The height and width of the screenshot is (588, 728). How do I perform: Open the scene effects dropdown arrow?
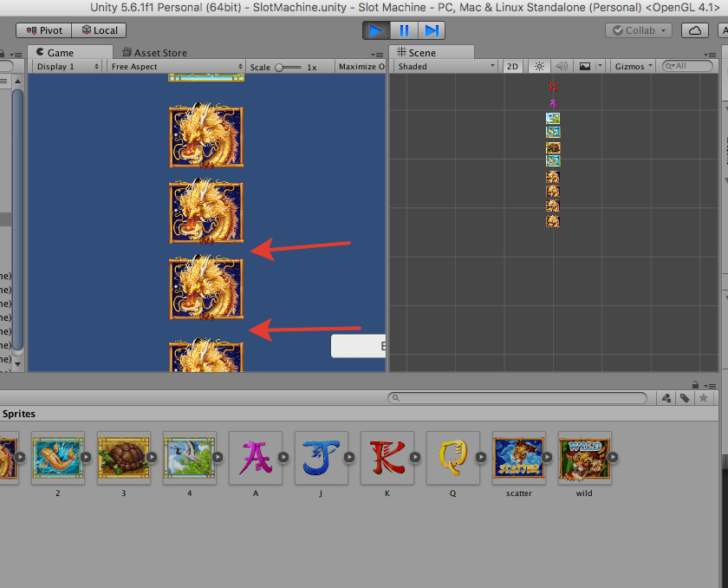click(600, 67)
